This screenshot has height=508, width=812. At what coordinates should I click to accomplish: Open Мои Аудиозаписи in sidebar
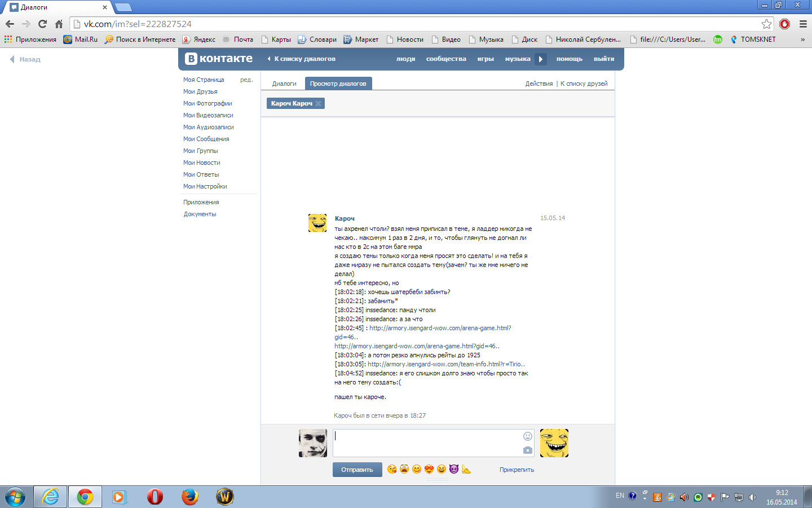[208, 127]
